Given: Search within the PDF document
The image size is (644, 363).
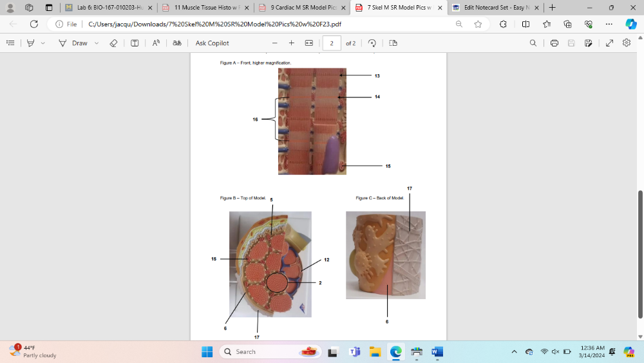Looking at the screenshot, I should pyautogui.click(x=533, y=43).
